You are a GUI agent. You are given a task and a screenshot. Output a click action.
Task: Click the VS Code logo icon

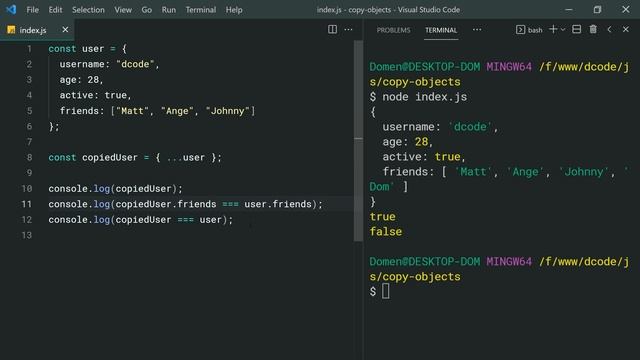tap(11, 9)
